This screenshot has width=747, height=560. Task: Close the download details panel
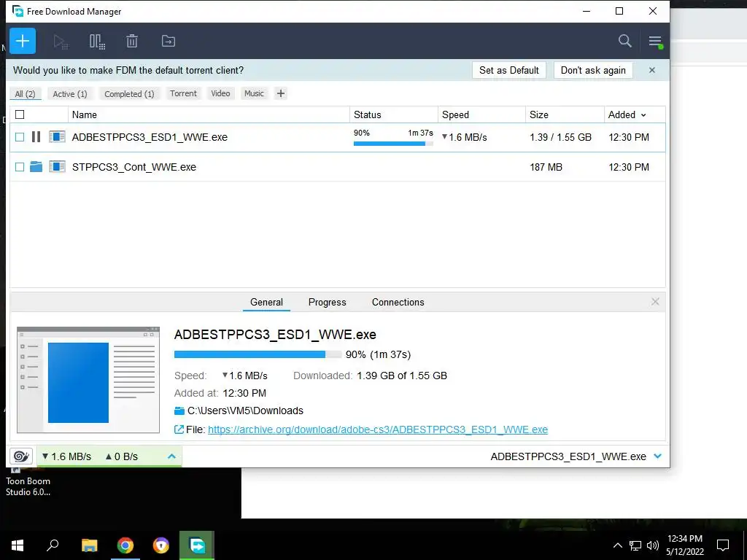tap(655, 302)
